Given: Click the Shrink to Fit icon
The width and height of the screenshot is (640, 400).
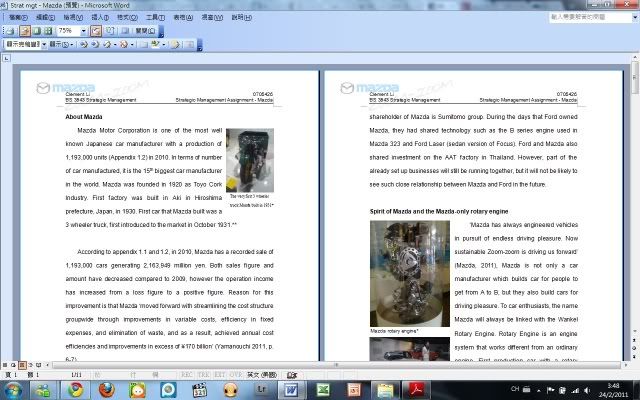Looking at the screenshot, I should [x=109, y=31].
